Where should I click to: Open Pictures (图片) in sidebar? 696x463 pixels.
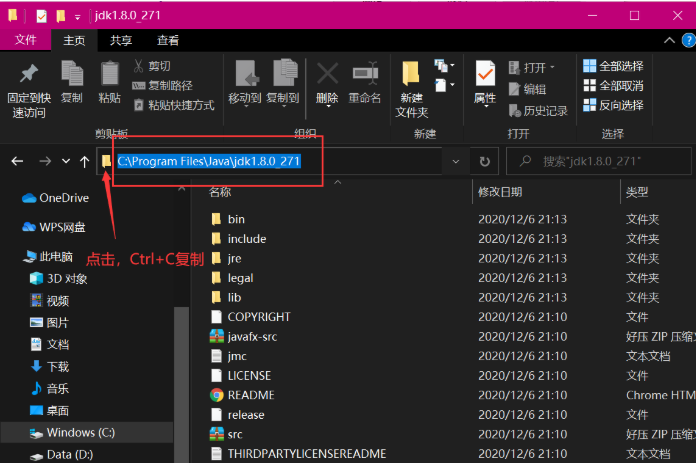click(49, 323)
